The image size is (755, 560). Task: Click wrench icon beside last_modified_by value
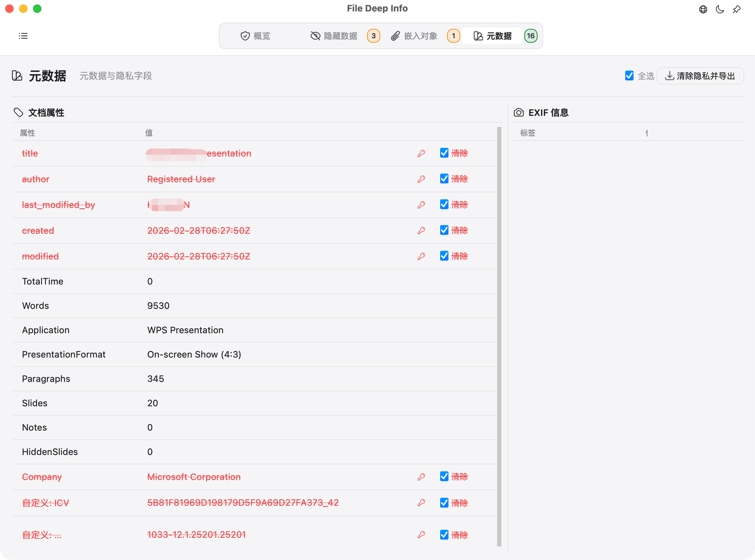[x=421, y=205]
